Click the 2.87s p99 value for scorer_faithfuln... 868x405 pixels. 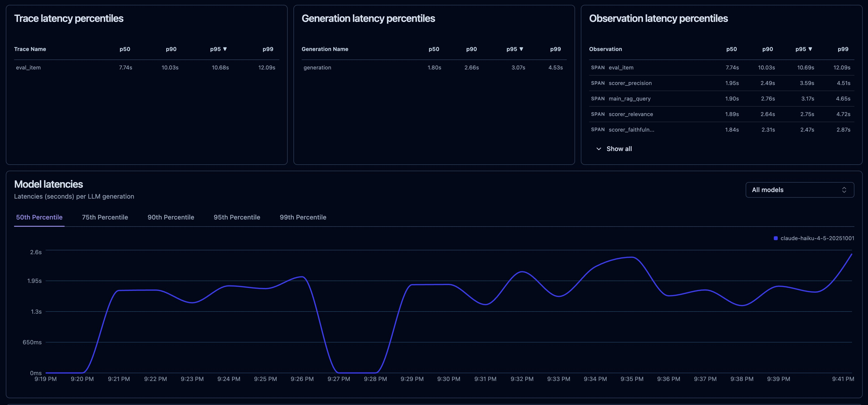tap(843, 130)
